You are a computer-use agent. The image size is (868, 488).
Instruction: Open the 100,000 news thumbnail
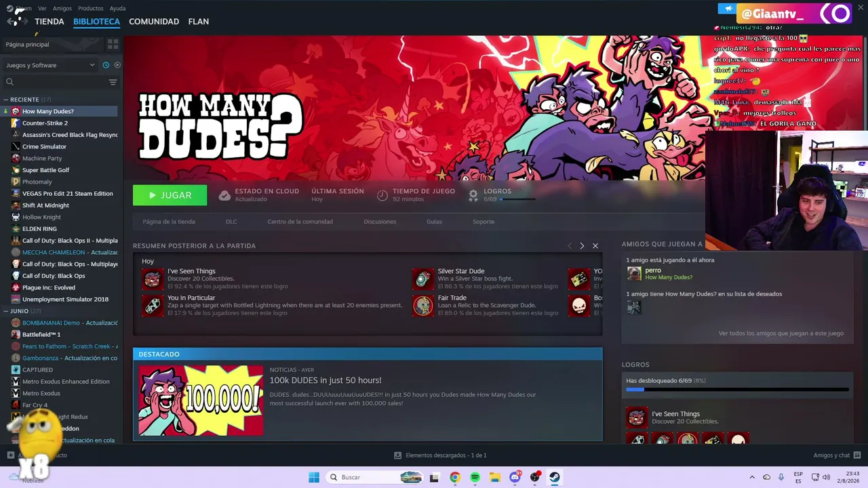point(201,401)
